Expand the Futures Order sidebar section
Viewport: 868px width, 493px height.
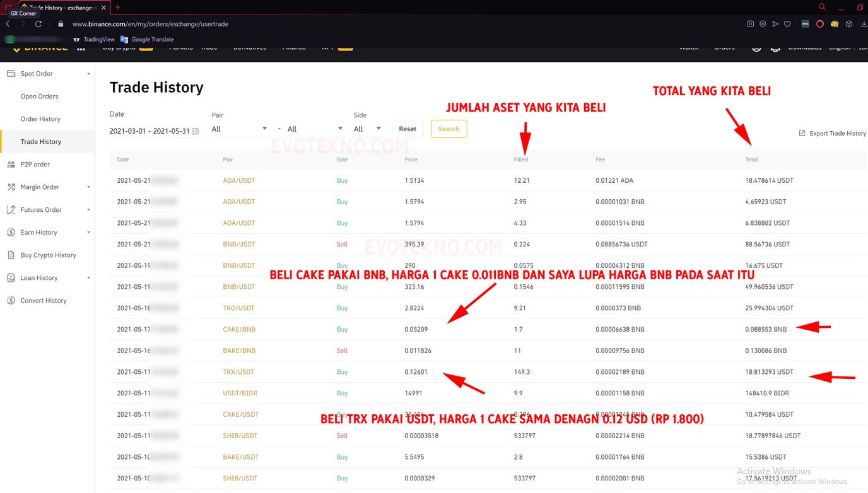(47, 210)
